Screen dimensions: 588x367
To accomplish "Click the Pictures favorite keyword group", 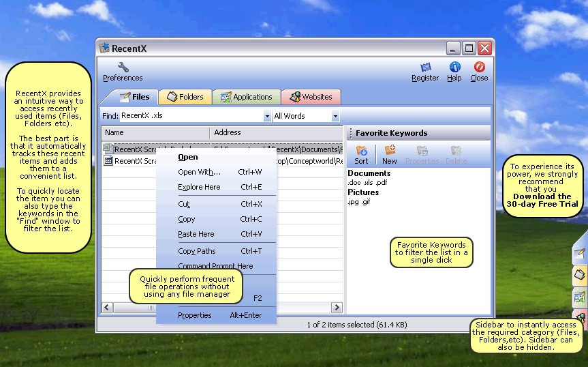I will [x=363, y=192].
